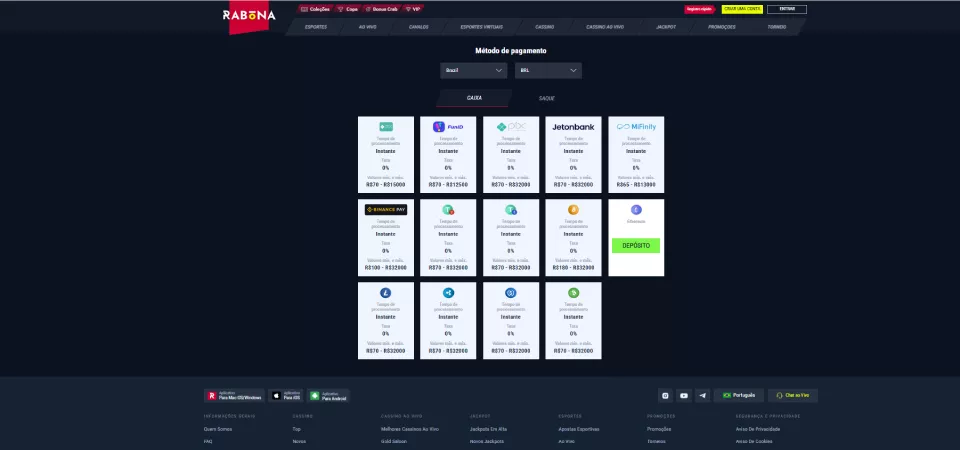Select the Binance Pay payment card

385,236
